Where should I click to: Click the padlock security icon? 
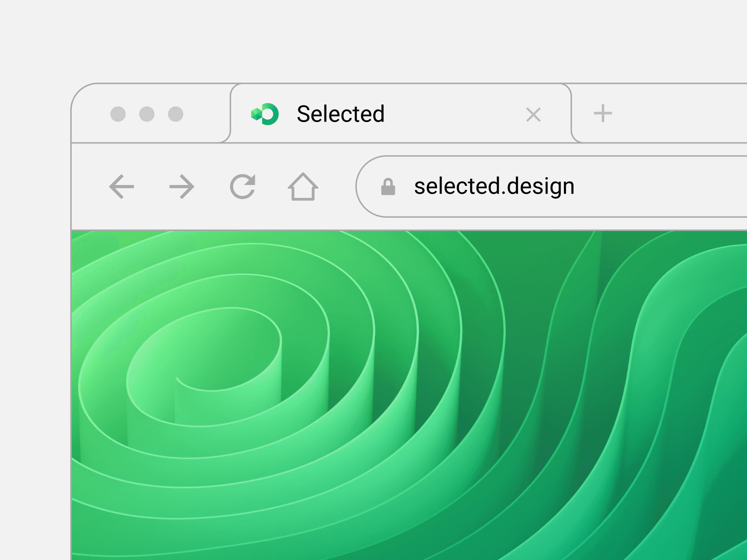click(x=388, y=187)
